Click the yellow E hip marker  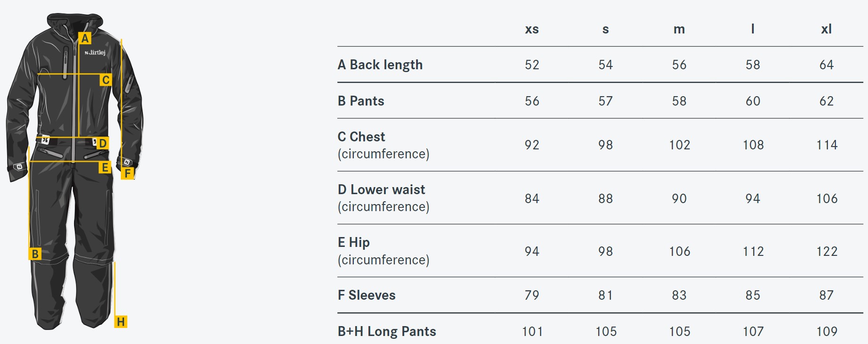[x=105, y=167]
